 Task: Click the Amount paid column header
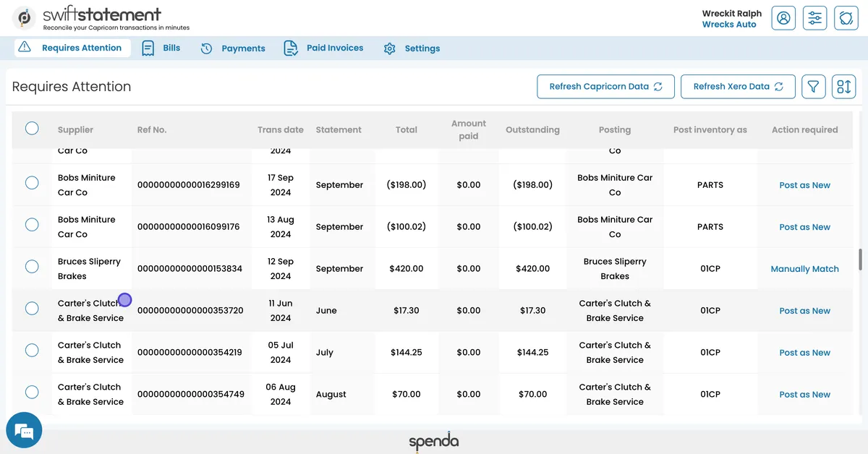pyautogui.click(x=469, y=129)
